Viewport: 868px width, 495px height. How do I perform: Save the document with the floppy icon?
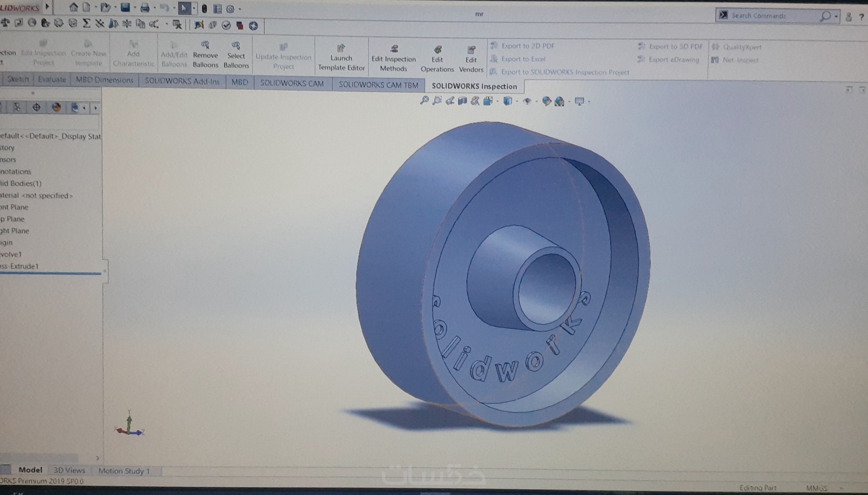point(125,8)
